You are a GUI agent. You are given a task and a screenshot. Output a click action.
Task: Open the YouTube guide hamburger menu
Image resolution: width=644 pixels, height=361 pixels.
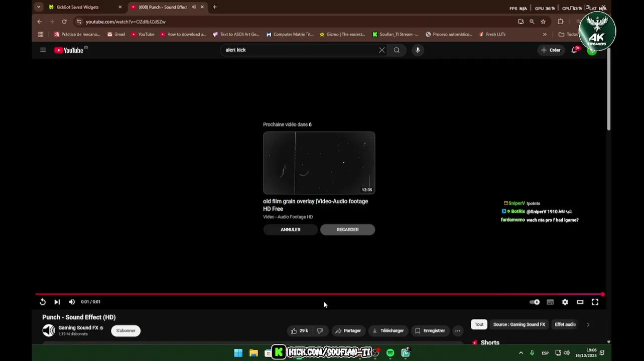[43, 50]
